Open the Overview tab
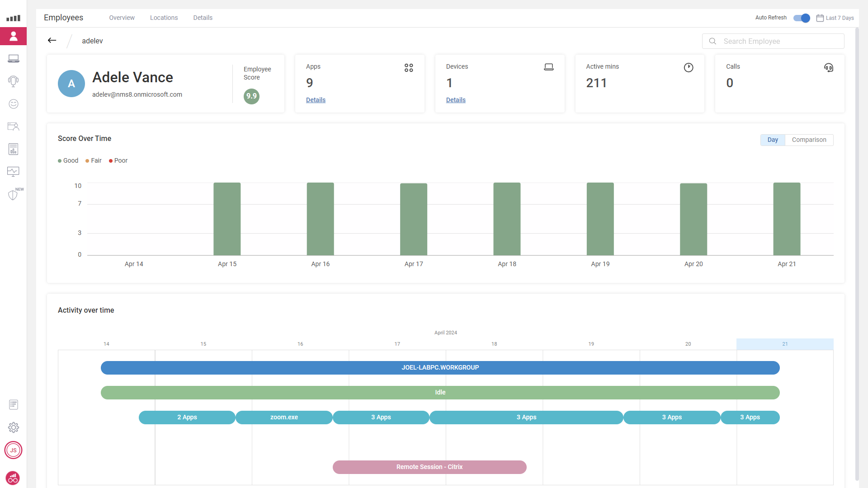Image resolution: width=868 pixels, height=488 pixels. [122, 18]
